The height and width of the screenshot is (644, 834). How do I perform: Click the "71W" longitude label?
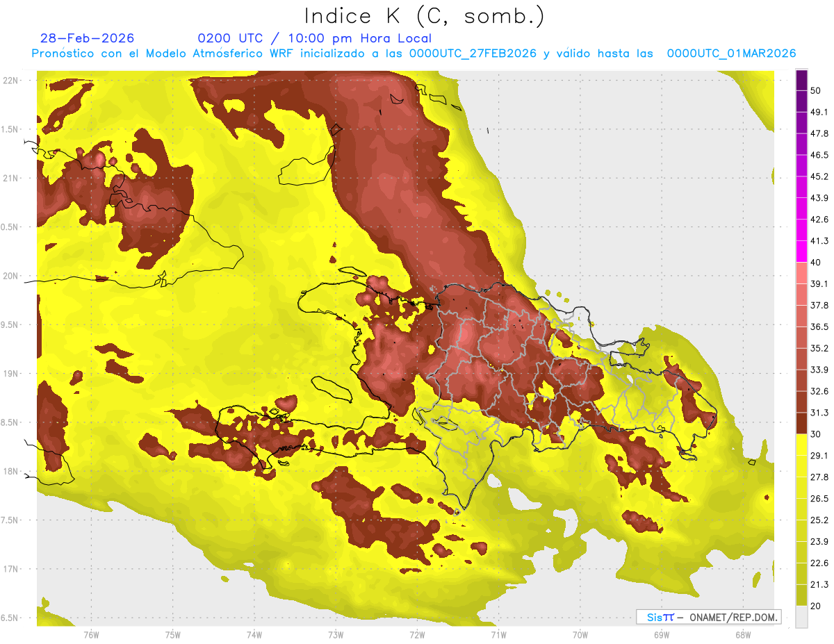pos(498,635)
